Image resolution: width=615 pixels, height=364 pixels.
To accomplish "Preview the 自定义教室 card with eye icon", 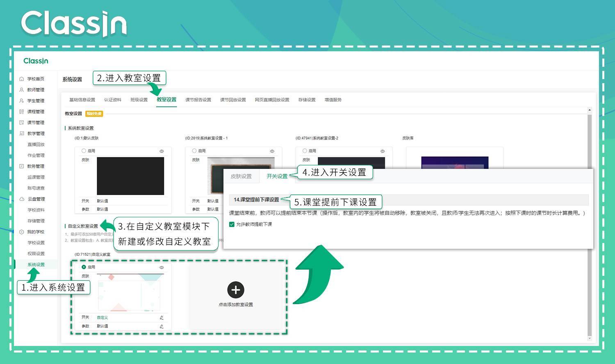I will (x=162, y=267).
